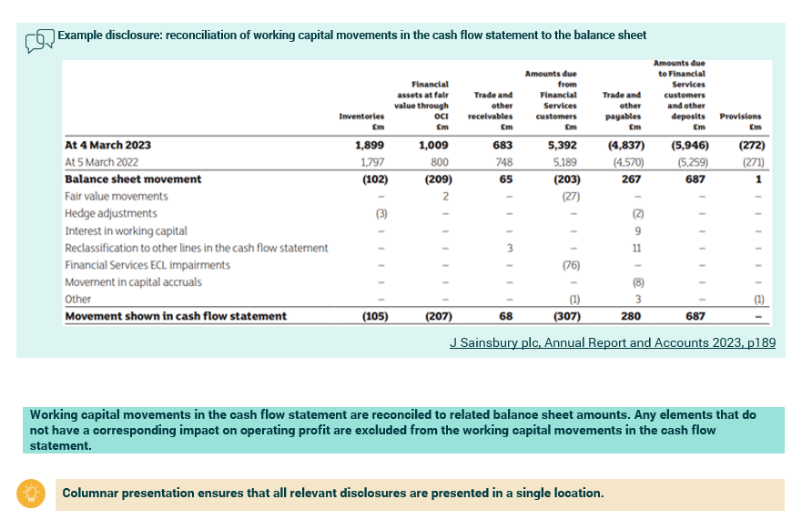This screenshot has width=812, height=530.
Task: Select the (272) provisions value
Action: pos(751,145)
